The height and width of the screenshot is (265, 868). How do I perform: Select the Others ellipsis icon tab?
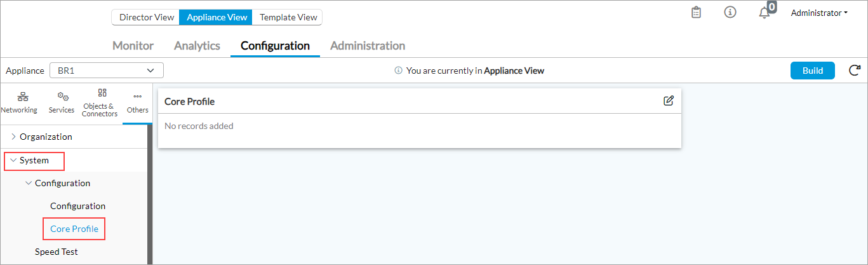pos(137,102)
